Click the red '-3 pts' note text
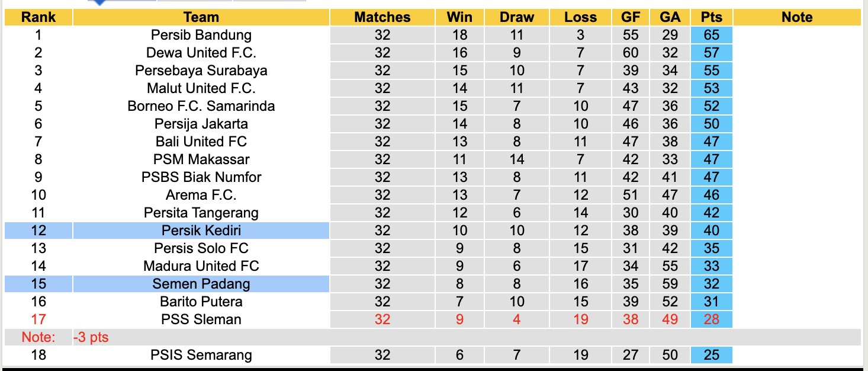 91,338
